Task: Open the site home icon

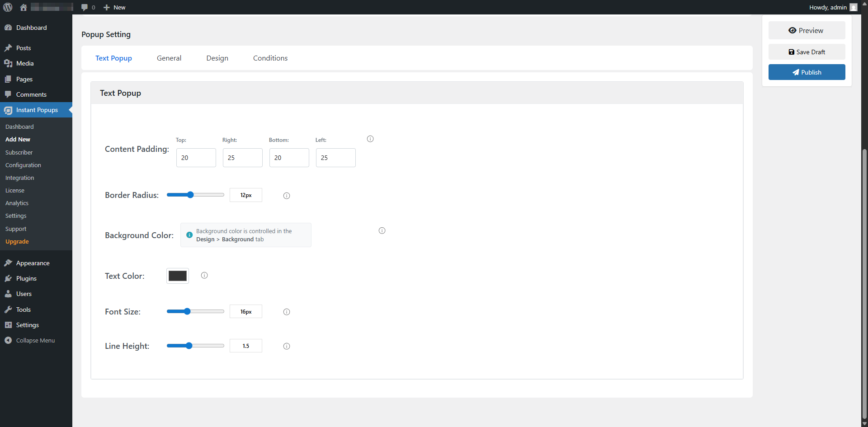Action: (24, 7)
